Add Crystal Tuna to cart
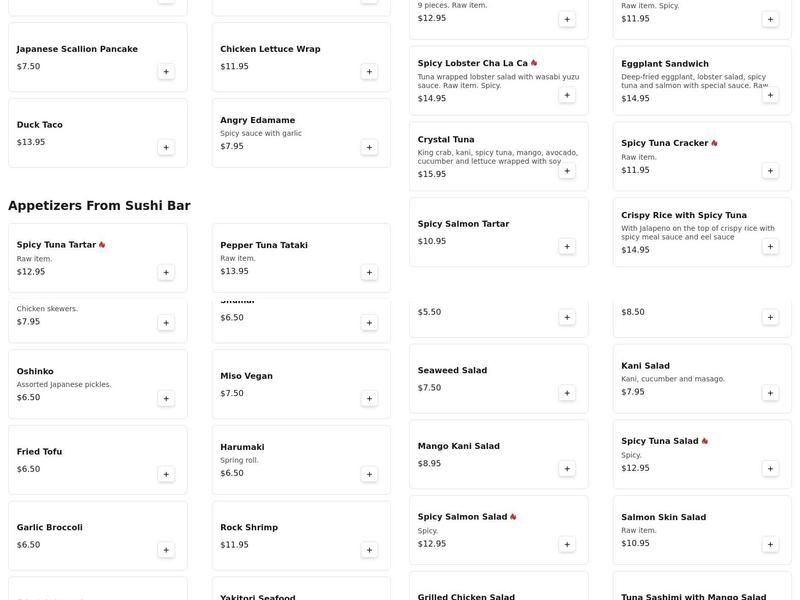The height and width of the screenshot is (600, 800). point(567,171)
